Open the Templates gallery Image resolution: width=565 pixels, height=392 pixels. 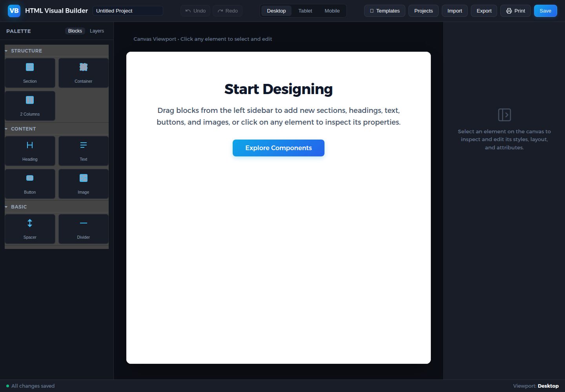click(385, 11)
